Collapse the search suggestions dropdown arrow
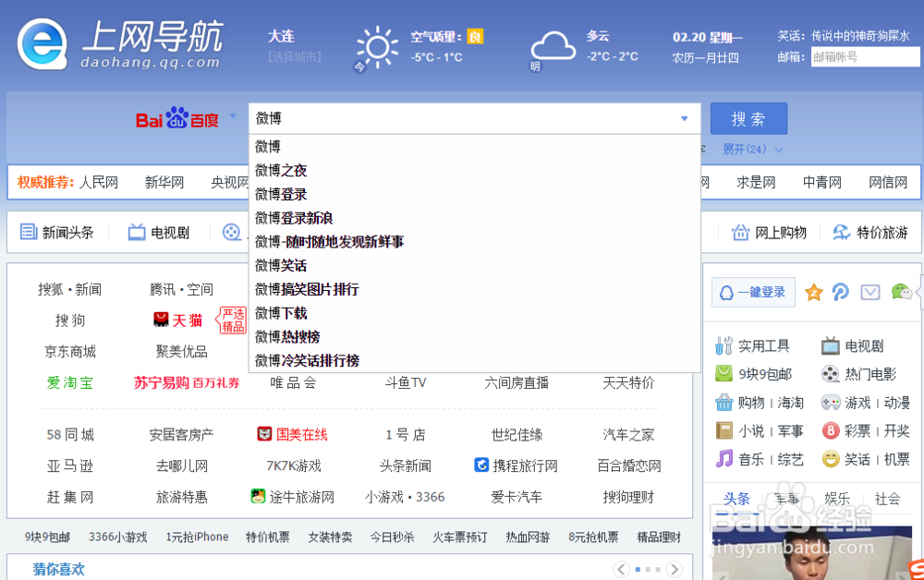 [684, 118]
